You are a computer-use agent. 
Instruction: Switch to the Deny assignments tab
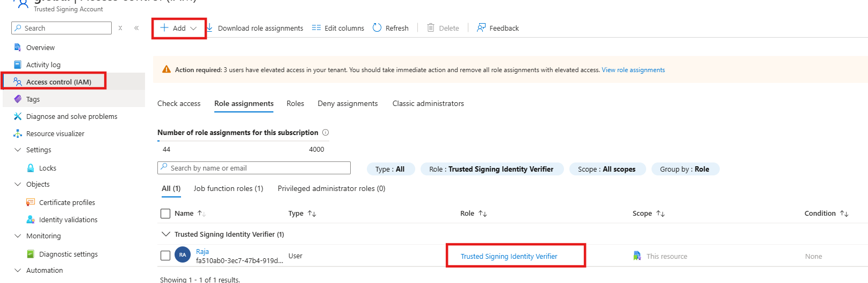pyautogui.click(x=348, y=103)
